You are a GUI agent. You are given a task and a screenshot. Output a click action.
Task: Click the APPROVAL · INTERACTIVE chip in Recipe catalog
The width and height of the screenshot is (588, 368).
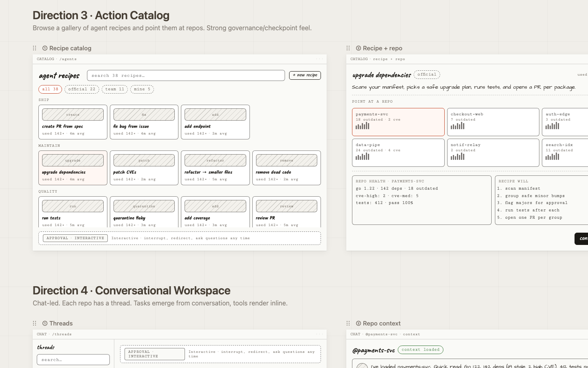pos(75,238)
